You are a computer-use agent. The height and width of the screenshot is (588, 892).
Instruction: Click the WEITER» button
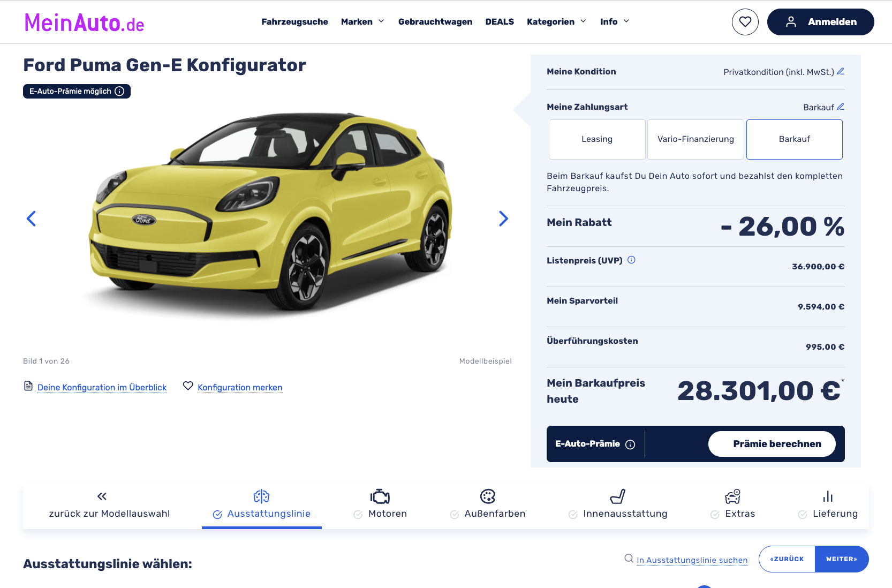coord(842,559)
